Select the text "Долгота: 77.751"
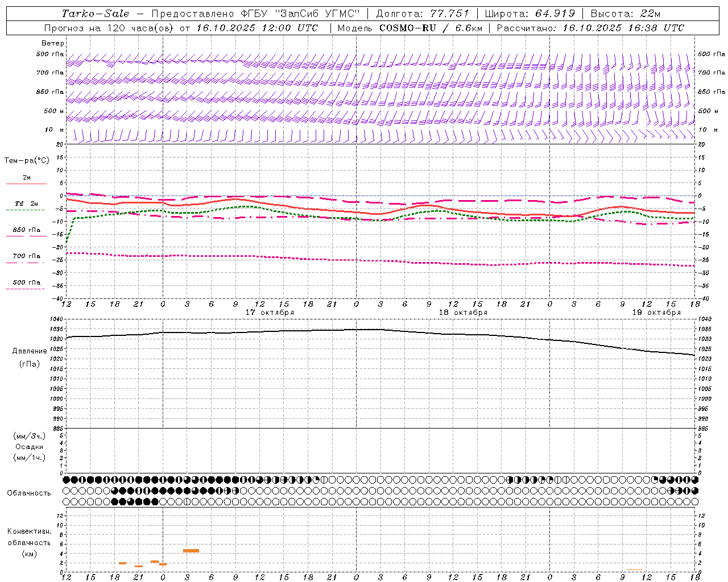 point(423,14)
